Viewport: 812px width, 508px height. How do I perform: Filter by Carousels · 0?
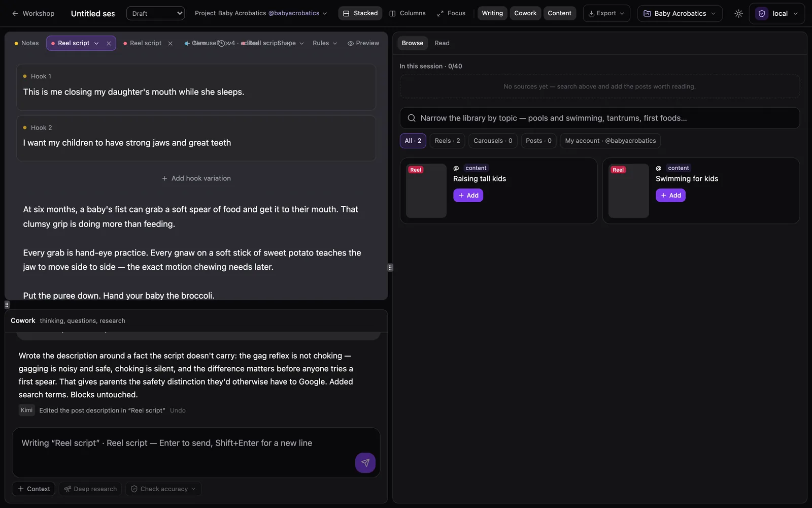click(x=493, y=141)
